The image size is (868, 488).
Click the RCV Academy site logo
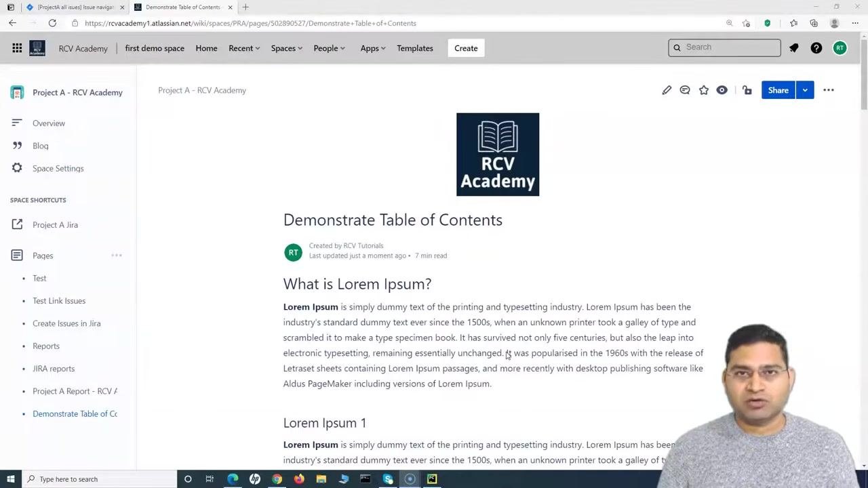tap(37, 48)
